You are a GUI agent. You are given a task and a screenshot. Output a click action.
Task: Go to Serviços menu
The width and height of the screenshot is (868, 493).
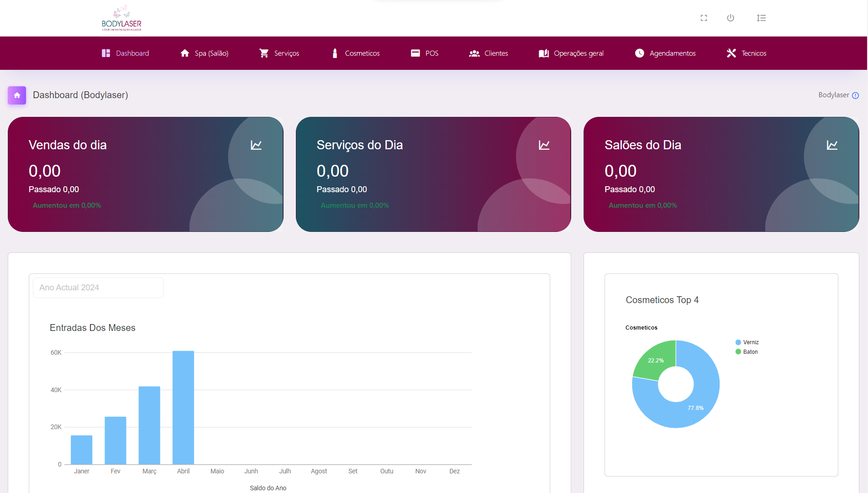tap(279, 53)
